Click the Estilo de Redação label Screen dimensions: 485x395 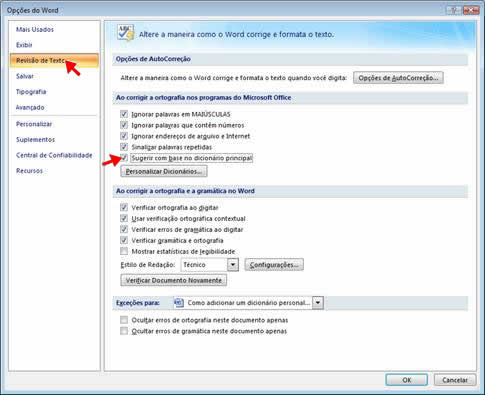coord(148,265)
